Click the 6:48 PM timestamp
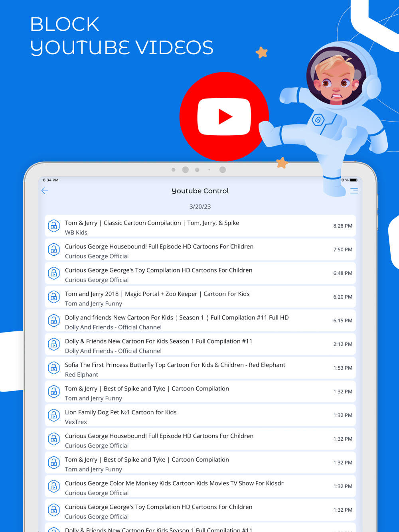The width and height of the screenshot is (399, 532). pos(343,273)
